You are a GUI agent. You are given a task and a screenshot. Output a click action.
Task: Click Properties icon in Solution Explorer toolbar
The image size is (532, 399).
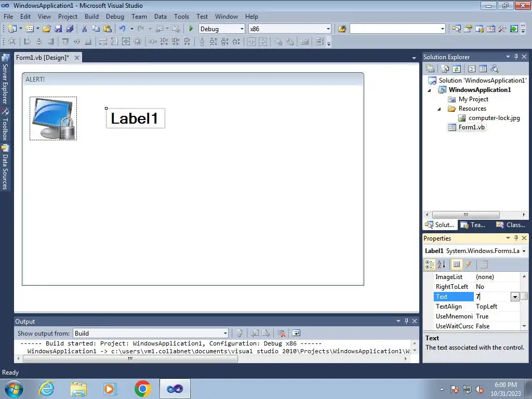point(430,69)
